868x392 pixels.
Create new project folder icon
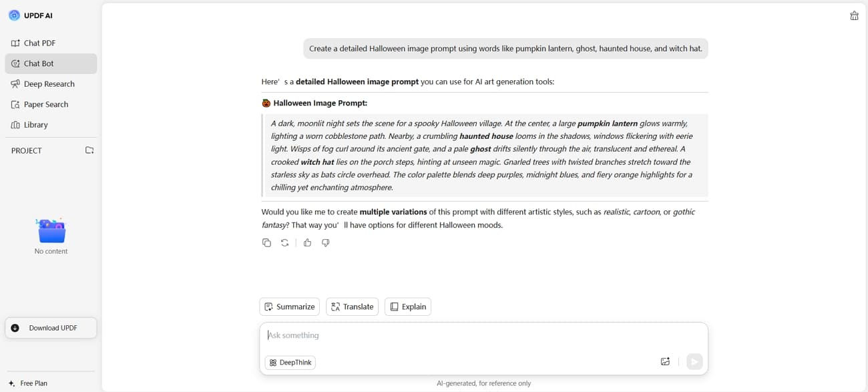(89, 150)
